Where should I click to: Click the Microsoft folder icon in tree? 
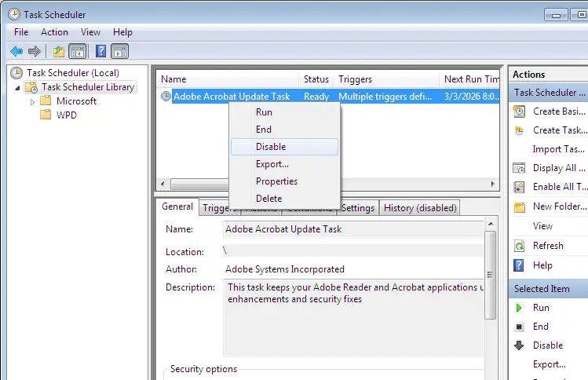(x=46, y=100)
